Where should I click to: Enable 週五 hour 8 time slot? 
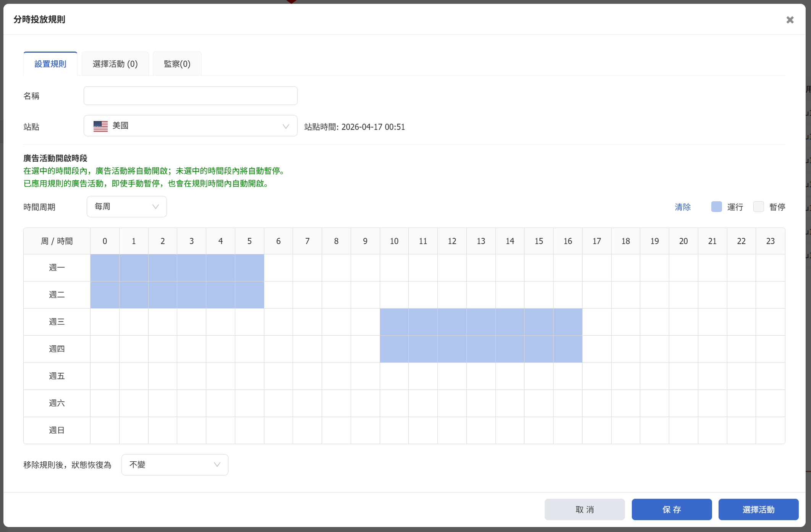[336, 376]
